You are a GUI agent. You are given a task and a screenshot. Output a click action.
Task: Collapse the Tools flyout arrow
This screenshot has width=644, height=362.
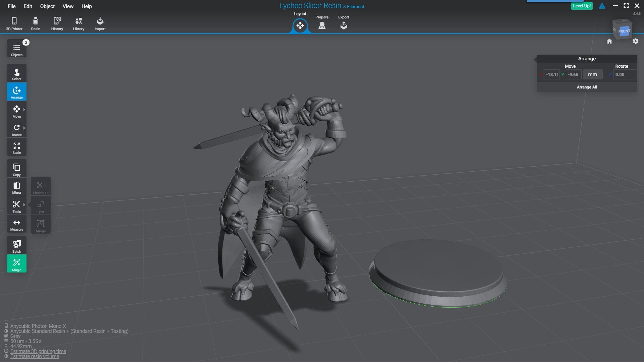point(24,204)
